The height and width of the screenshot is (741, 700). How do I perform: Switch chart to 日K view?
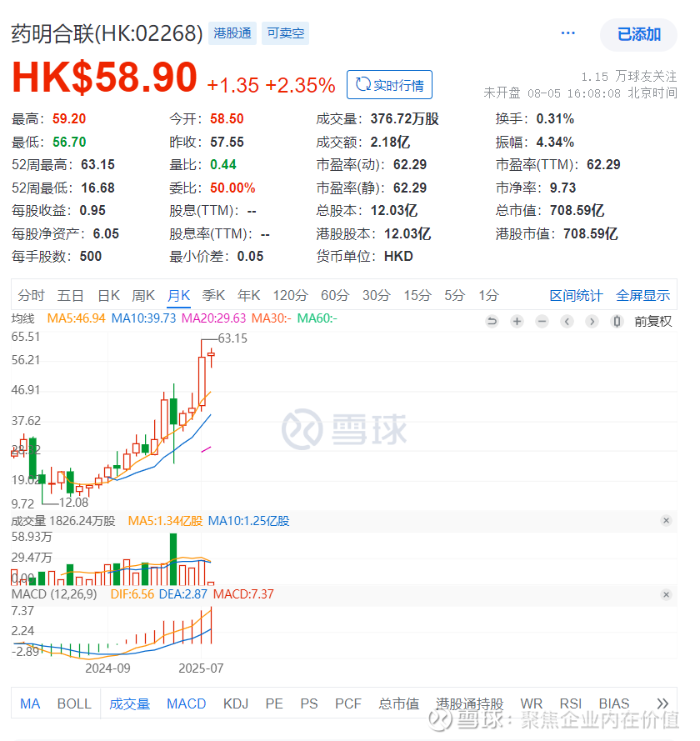pyautogui.click(x=108, y=295)
